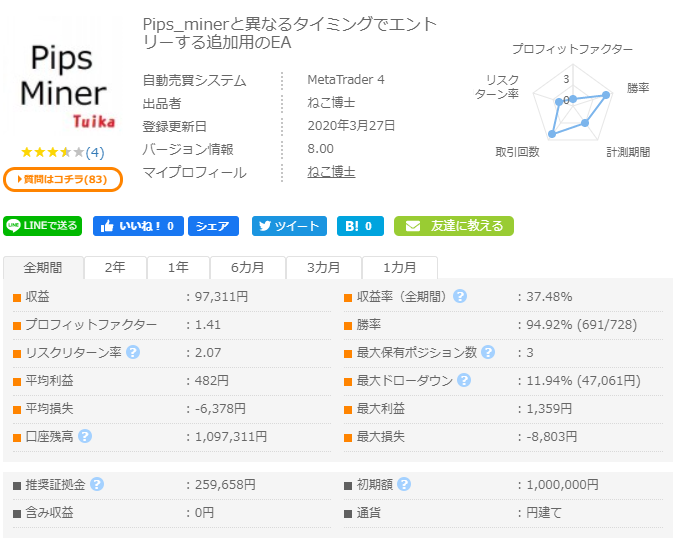Click the Twitter ツイート button
This screenshot has height=543, width=696.
pos(289,226)
